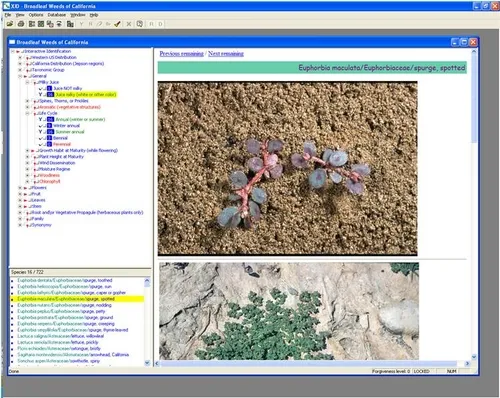
Task: Click the blue number badge beside Perennial
Action: coord(49,144)
